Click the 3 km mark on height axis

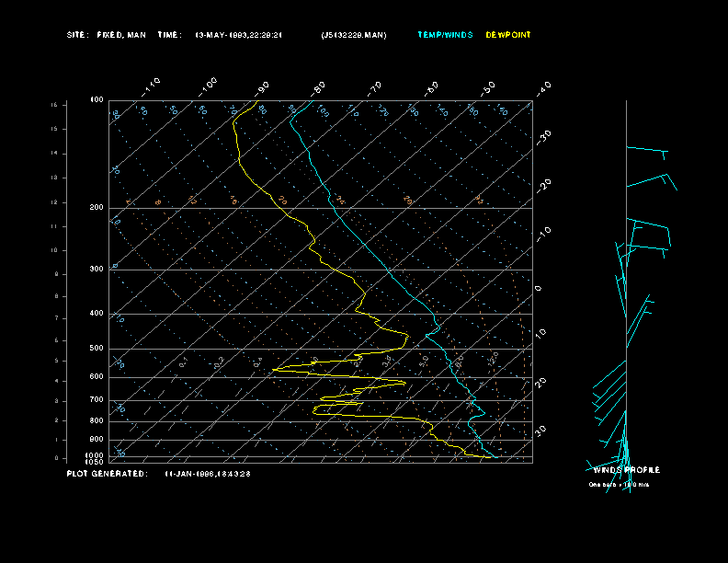pos(56,401)
